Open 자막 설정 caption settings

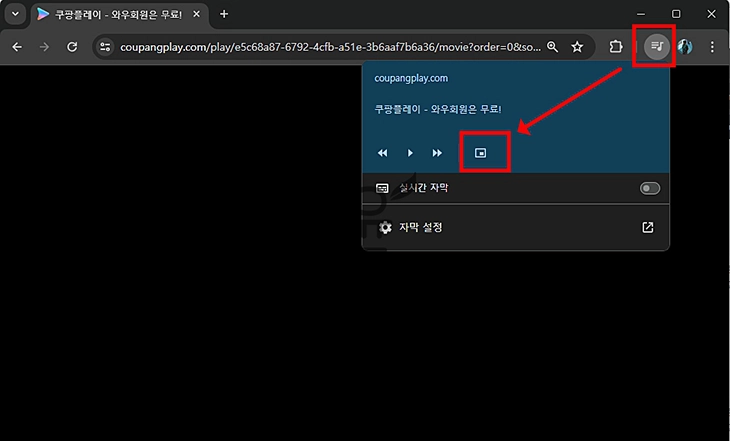[x=516, y=227]
